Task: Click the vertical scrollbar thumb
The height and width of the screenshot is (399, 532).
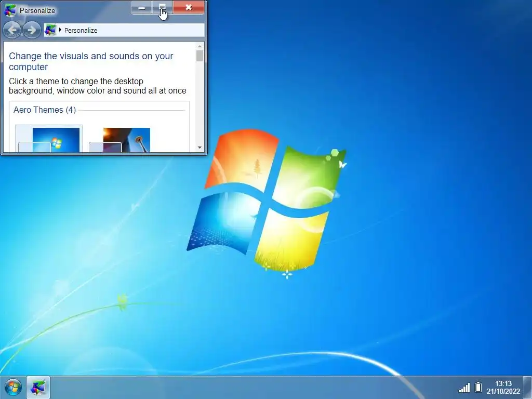Action: 199,56
